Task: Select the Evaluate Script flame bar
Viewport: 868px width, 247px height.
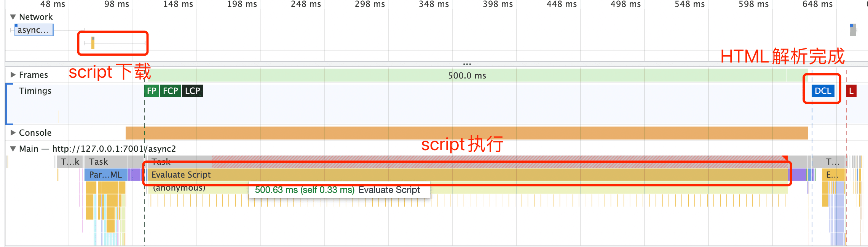Action: [x=457, y=175]
